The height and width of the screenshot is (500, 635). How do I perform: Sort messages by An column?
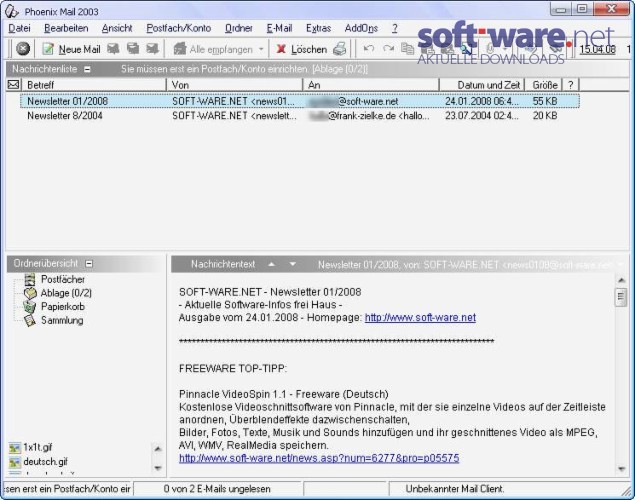(x=371, y=85)
